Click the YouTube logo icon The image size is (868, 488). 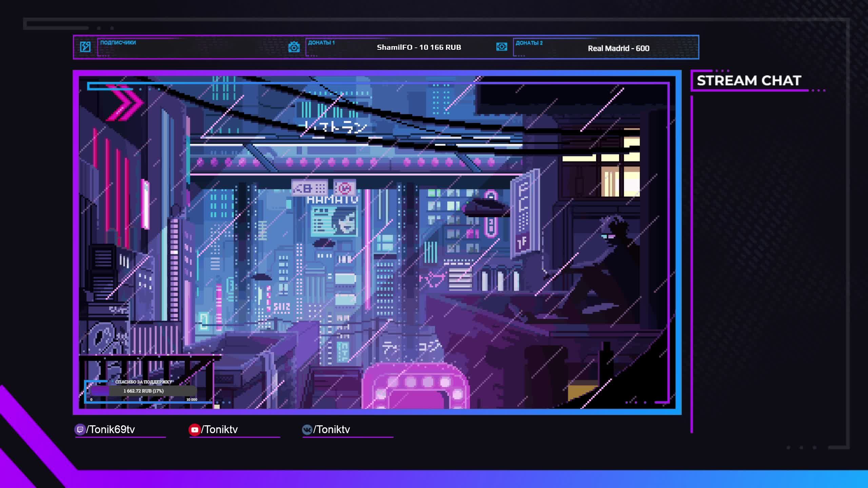pyautogui.click(x=194, y=430)
